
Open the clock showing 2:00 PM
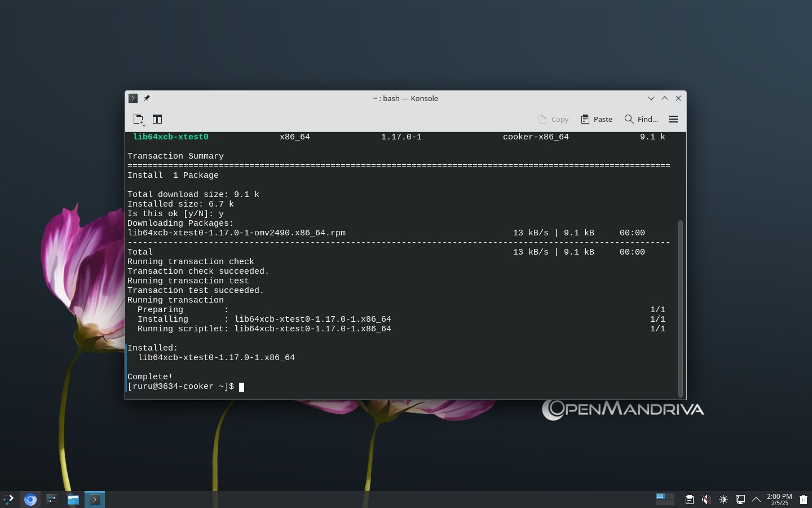coord(779,500)
